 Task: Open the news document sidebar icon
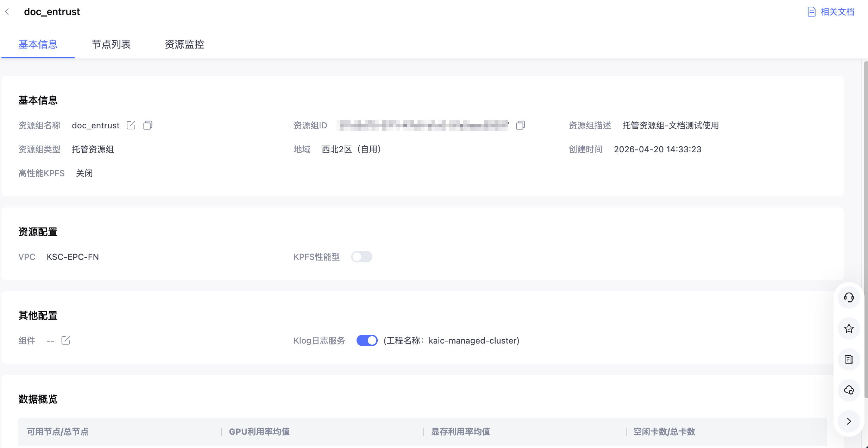[849, 359]
